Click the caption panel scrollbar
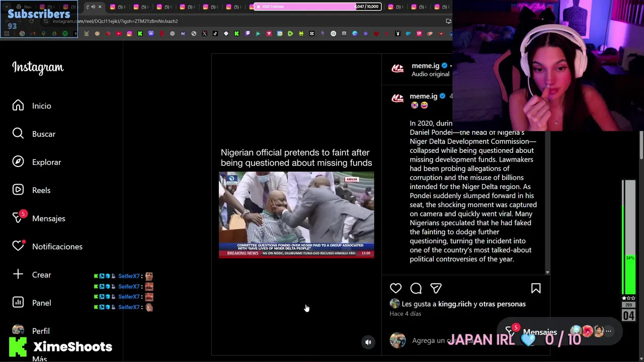The width and height of the screenshot is (644, 362). (547, 201)
